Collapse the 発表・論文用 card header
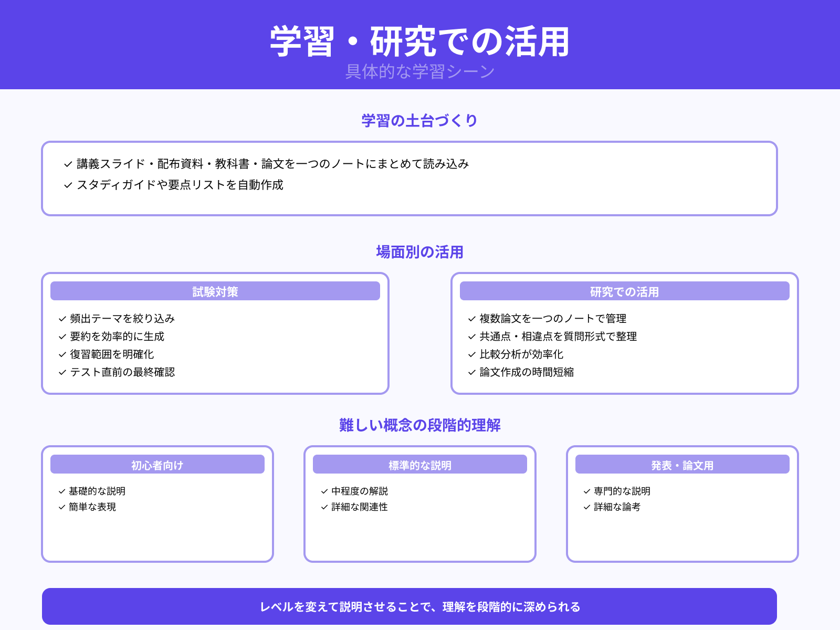840x630 pixels. click(x=681, y=464)
